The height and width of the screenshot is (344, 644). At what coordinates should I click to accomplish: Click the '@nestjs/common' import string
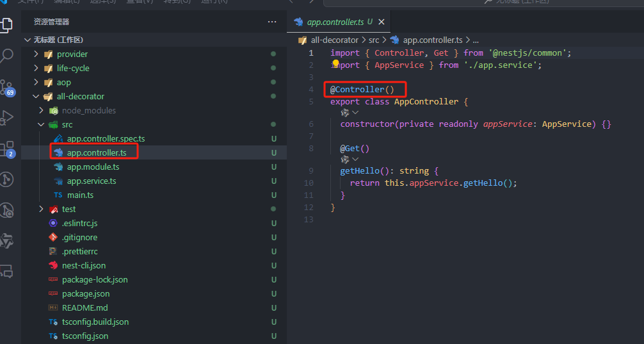pos(527,53)
